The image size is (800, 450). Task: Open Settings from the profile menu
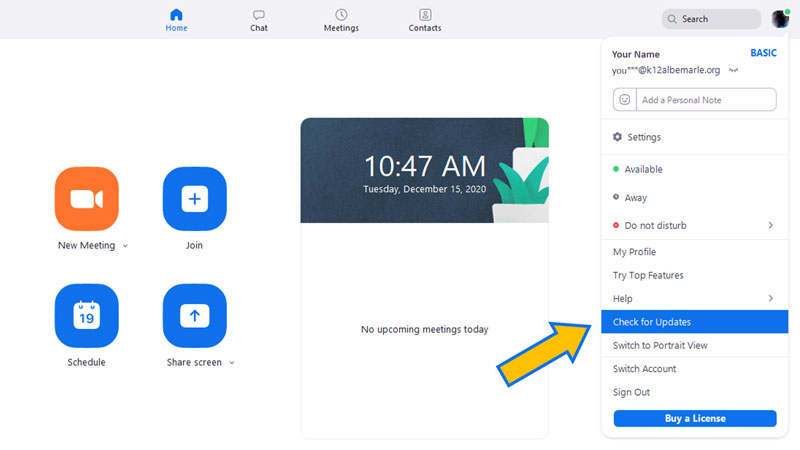point(694,137)
